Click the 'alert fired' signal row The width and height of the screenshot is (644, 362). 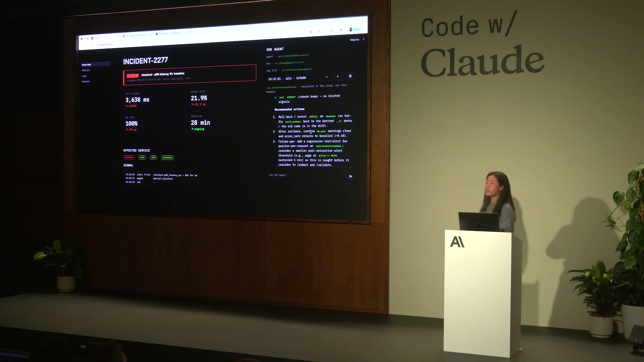click(x=161, y=175)
